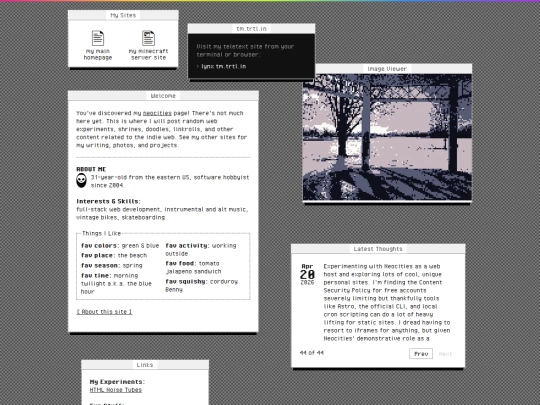Click the 'Welcome' window title

pyautogui.click(x=163, y=96)
